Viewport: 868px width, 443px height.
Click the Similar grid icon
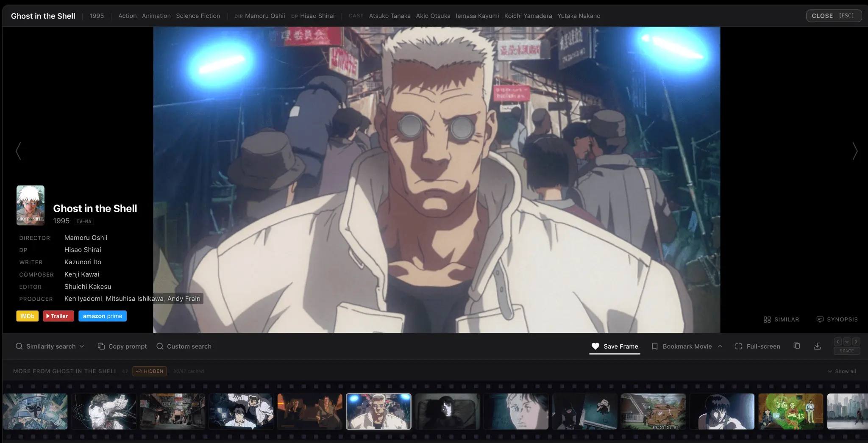pos(767,319)
